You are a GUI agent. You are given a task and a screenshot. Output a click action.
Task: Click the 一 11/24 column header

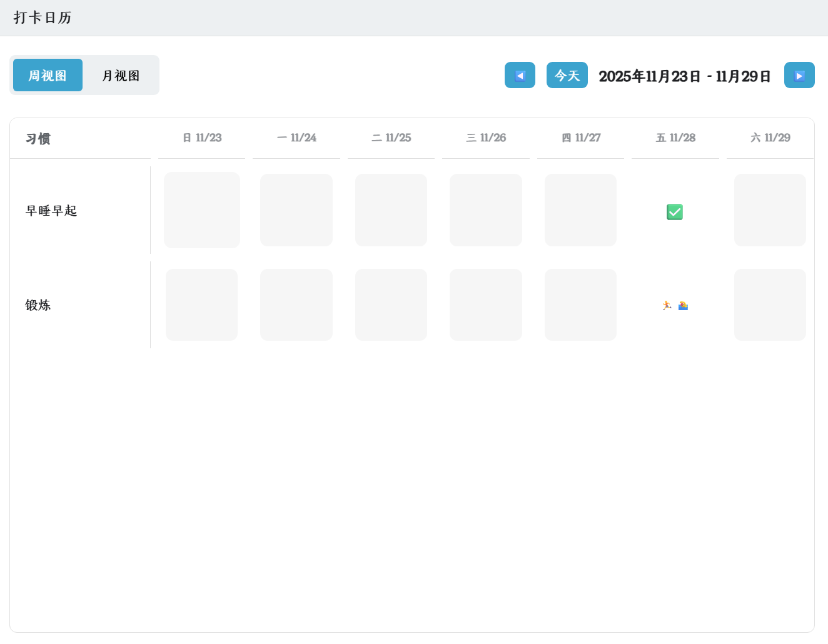pos(296,138)
